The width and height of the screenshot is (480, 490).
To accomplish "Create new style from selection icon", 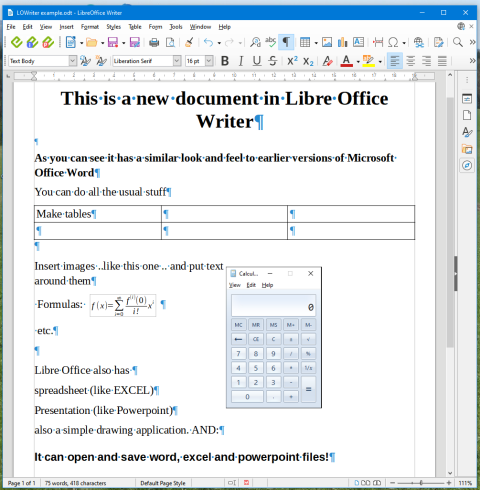I will point(101,61).
